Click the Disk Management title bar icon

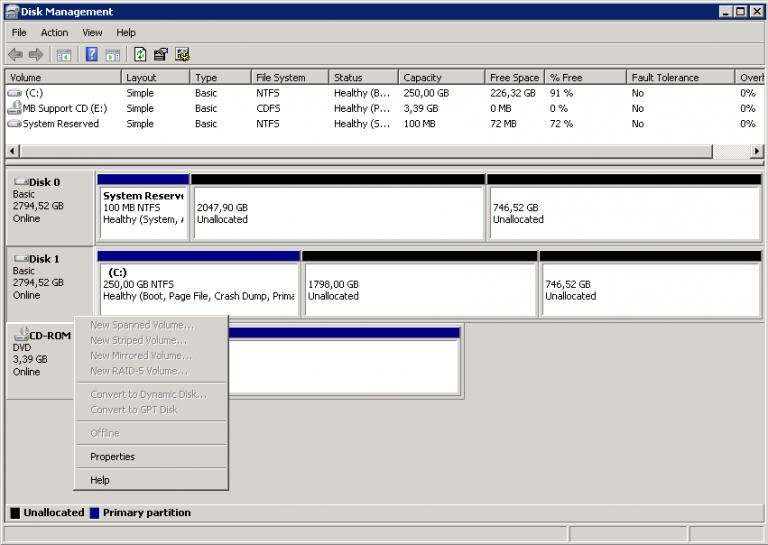click(x=11, y=12)
